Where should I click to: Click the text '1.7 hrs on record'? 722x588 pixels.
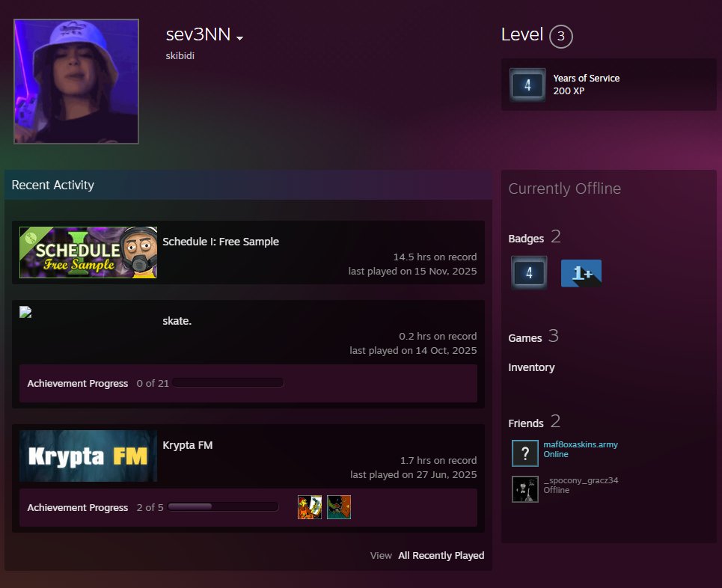coord(438,461)
